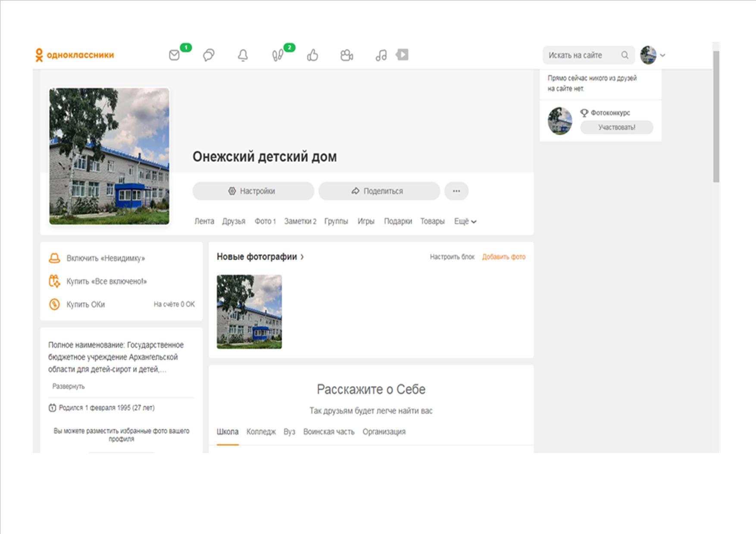Open the three-dots more actions button

coord(456,191)
